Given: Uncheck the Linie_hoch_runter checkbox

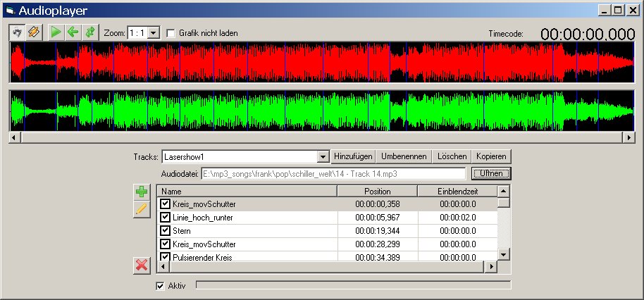Looking at the screenshot, I should pos(165,217).
